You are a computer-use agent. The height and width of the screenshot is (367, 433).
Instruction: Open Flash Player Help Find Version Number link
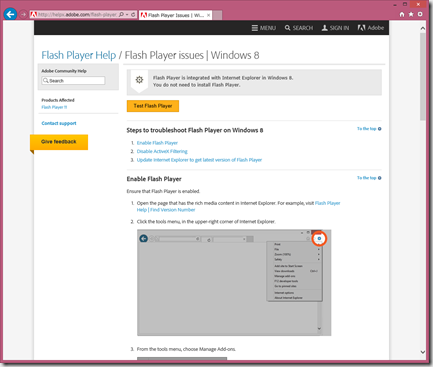(238, 206)
